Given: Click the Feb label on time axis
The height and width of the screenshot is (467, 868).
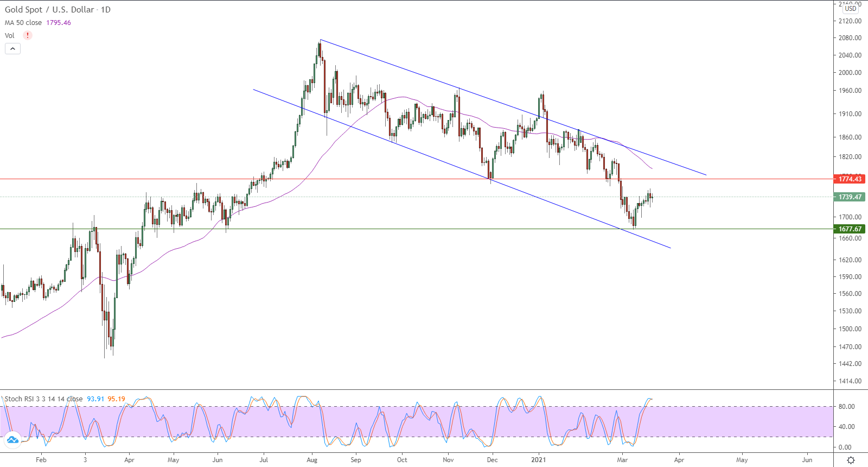Looking at the screenshot, I should pos(41,460).
